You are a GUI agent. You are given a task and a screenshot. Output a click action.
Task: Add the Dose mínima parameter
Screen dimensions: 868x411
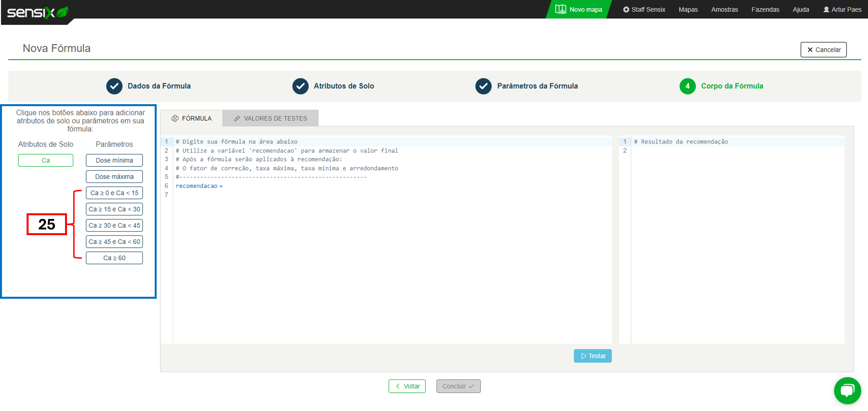(114, 160)
